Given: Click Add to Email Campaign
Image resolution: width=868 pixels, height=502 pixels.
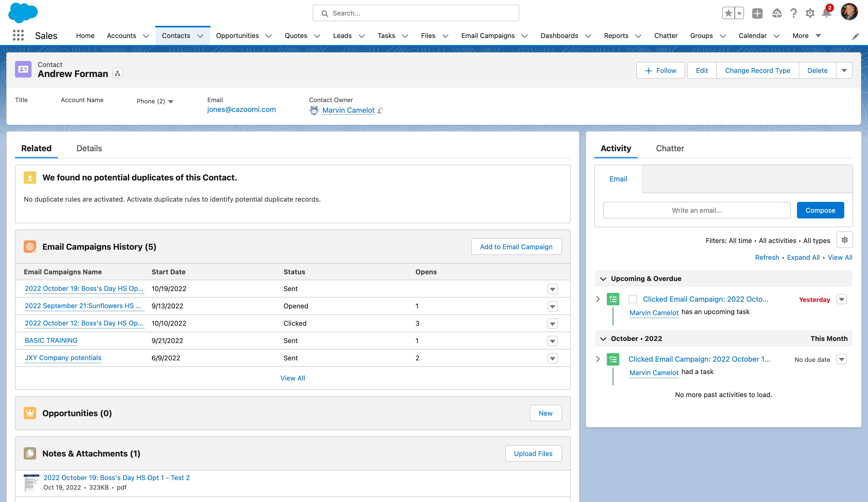Looking at the screenshot, I should (x=516, y=247).
